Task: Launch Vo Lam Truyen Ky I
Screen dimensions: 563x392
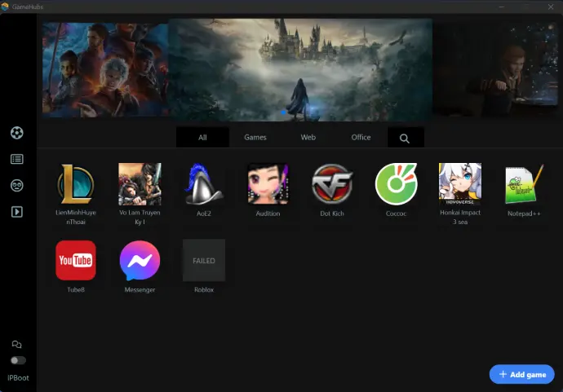Action: point(140,184)
